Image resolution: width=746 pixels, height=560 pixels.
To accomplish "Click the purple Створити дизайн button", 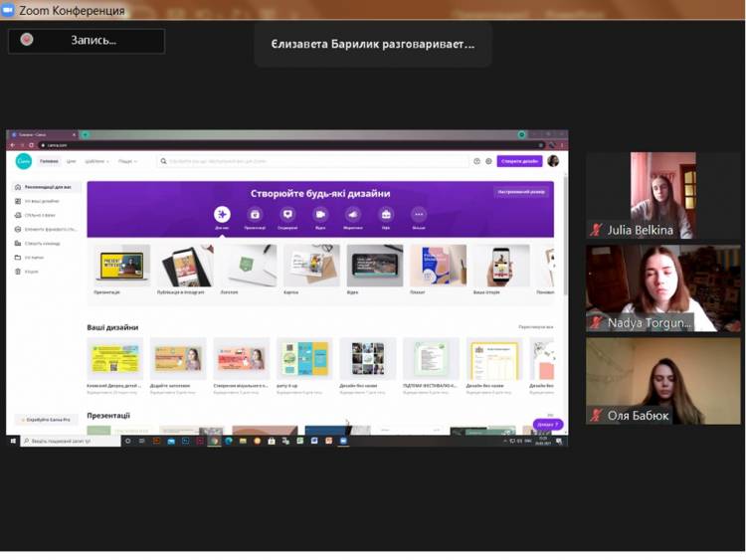I will [519, 161].
